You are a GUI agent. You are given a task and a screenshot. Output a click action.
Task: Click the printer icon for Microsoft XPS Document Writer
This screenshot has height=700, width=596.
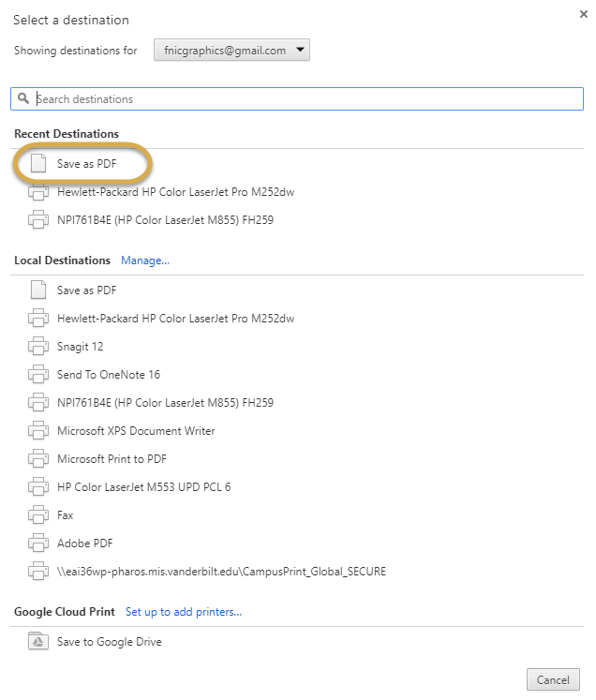(x=38, y=430)
